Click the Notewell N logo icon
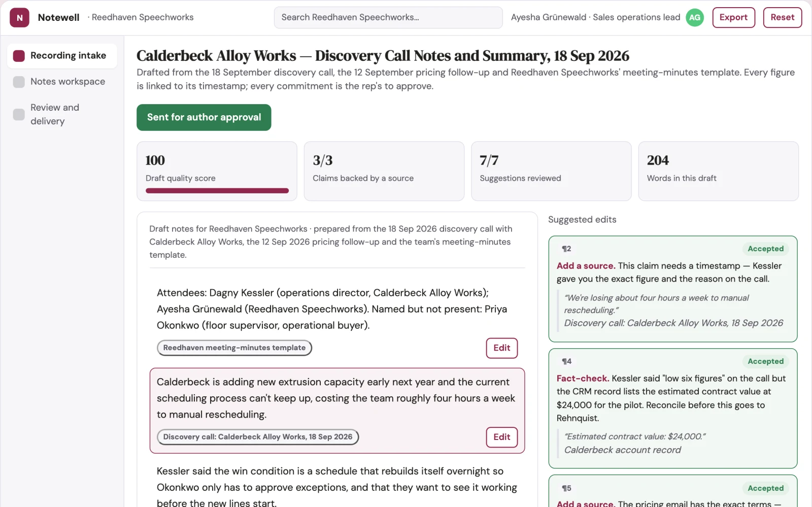812x507 pixels. click(x=19, y=17)
